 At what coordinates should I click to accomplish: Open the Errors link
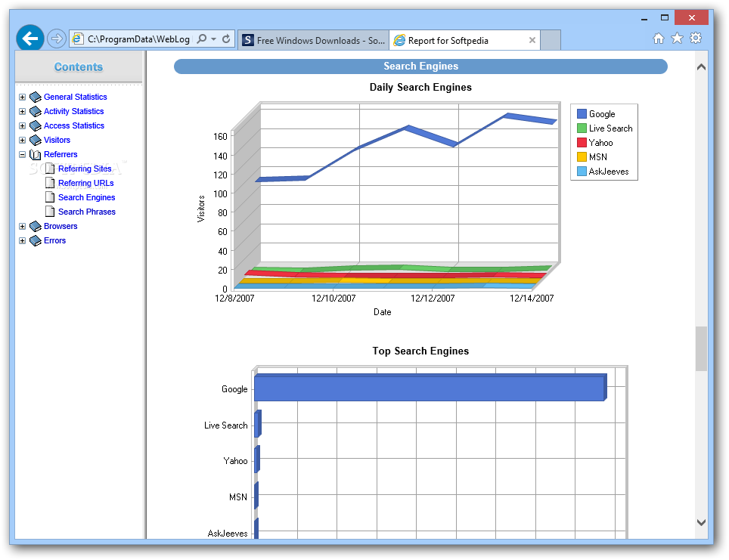pos(55,241)
